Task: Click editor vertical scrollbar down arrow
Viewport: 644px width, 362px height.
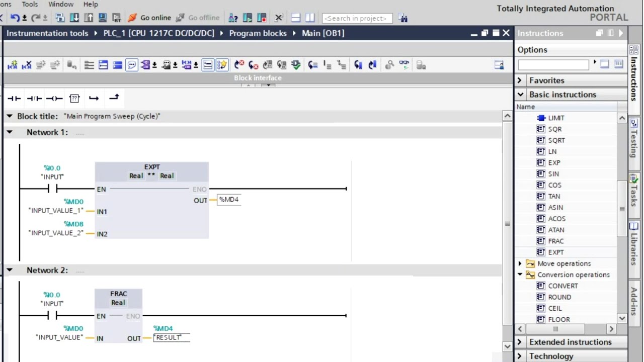Action: click(507, 346)
